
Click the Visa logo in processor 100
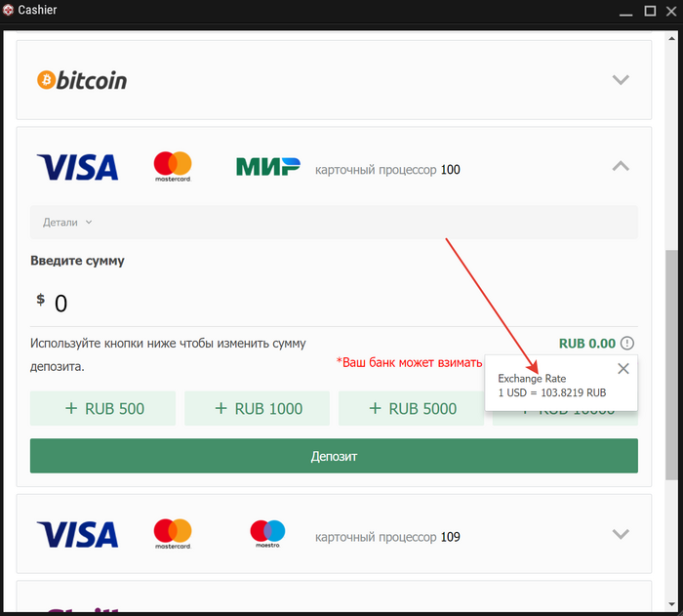[x=77, y=167]
